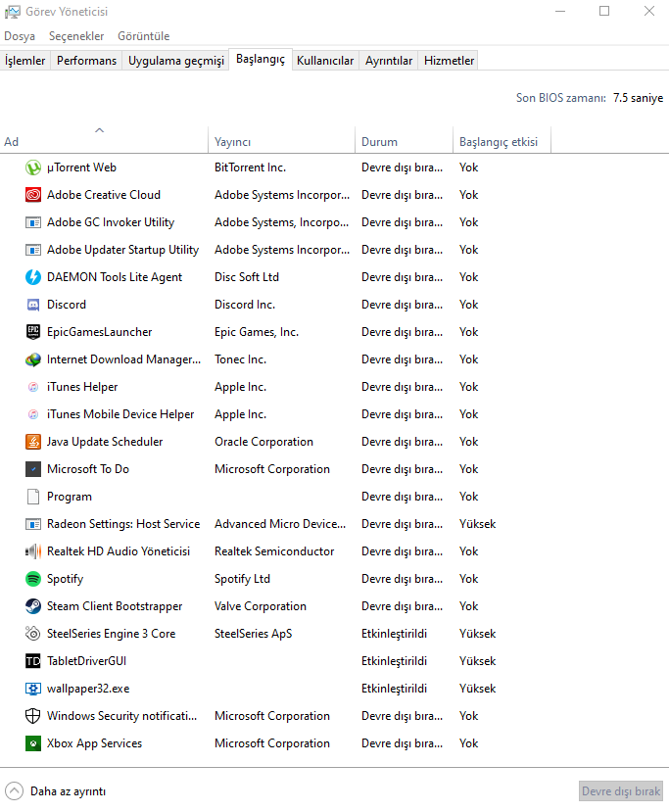This screenshot has width=669, height=812.
Task: Select the Başlangıç tab
Action: click(x=261, y=59)
